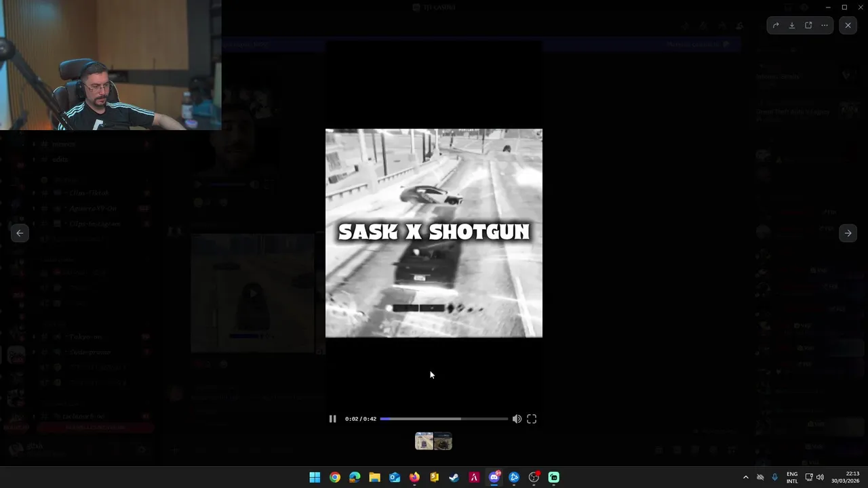Switch to Firefox in the taskbar
The height and width of the screenshot is (488, 868).
point(414,477)
